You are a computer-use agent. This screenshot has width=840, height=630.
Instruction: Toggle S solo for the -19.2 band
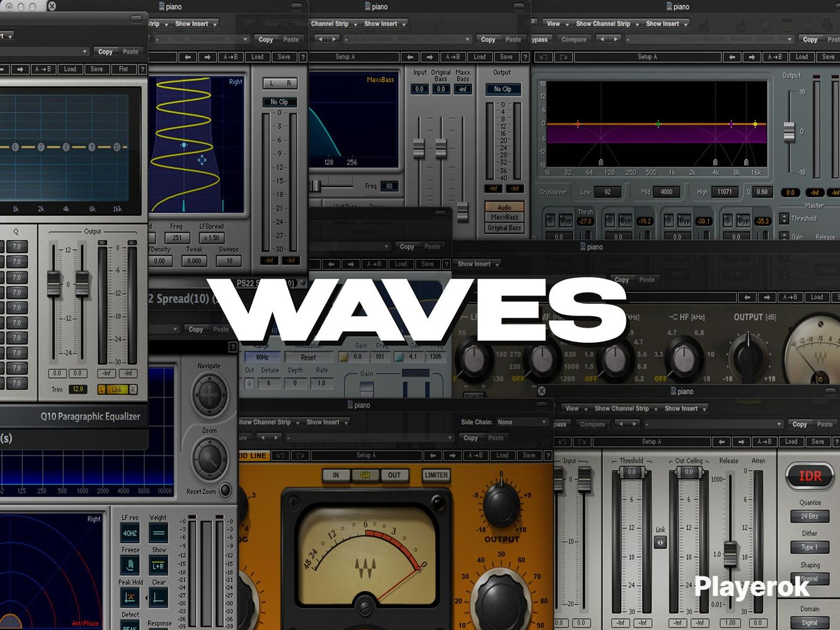(x=609, y=221)
